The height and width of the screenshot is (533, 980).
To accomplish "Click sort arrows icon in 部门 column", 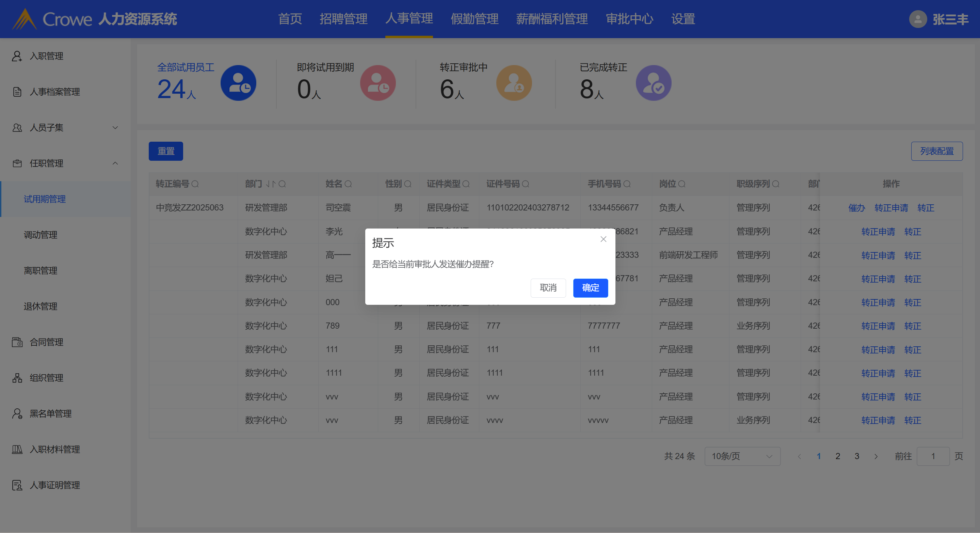I will tap(270, 184).
